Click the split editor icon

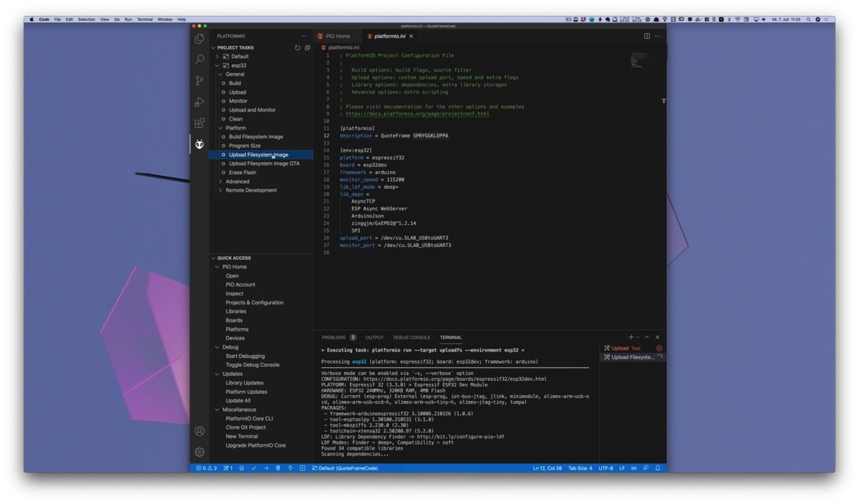[647, 36]
